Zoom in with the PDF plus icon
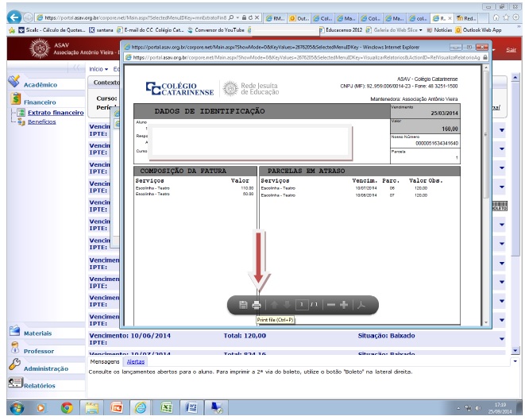Viewport: 525px width, 420px height. tap(344, 305)
